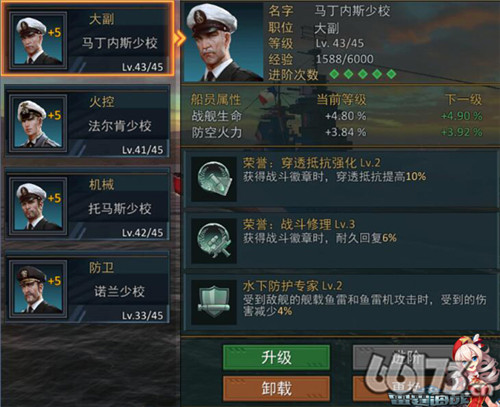Click the 防空火力 next-level value +3.92%
This screenshot has width=500, height=407.
(x=462, y=132)
